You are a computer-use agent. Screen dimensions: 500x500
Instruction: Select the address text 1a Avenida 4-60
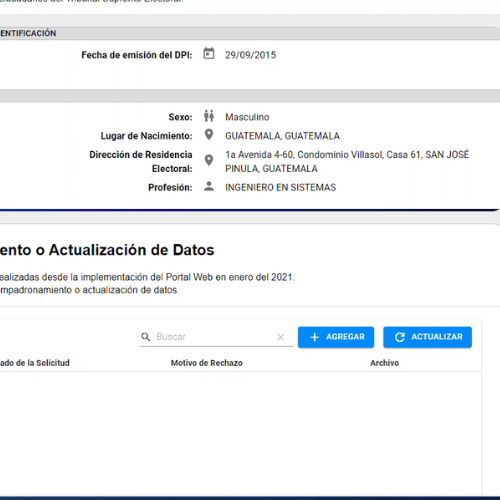click(259, 155)
